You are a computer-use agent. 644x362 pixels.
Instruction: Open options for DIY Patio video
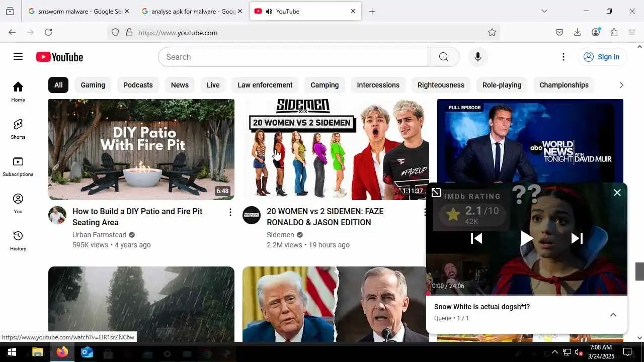[x=230, y=212]
